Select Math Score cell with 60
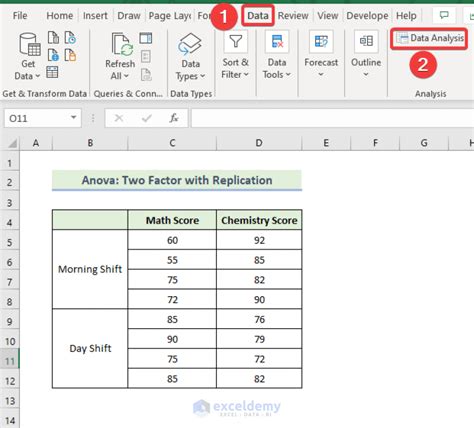The height and width of the screenshot is (428, 474). (172, 240)
